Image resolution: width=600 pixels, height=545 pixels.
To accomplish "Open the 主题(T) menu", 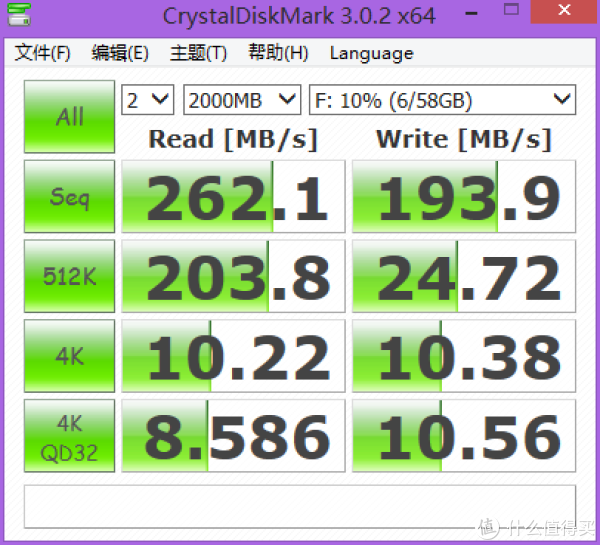I will 198,53.
